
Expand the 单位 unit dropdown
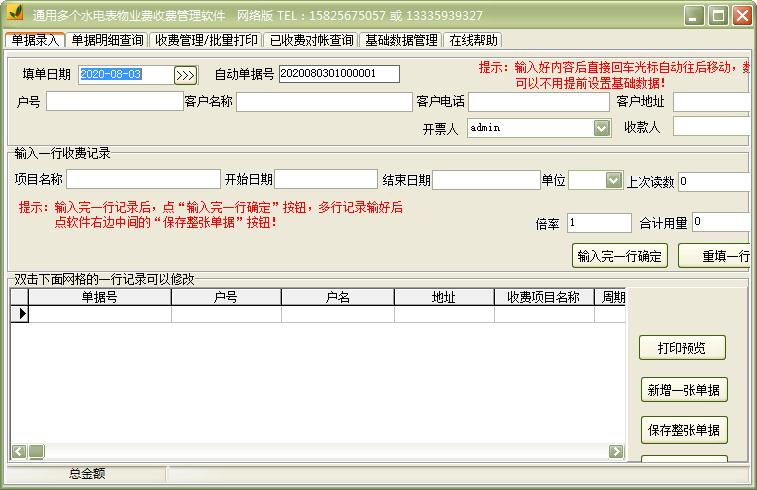coord(612,181)
